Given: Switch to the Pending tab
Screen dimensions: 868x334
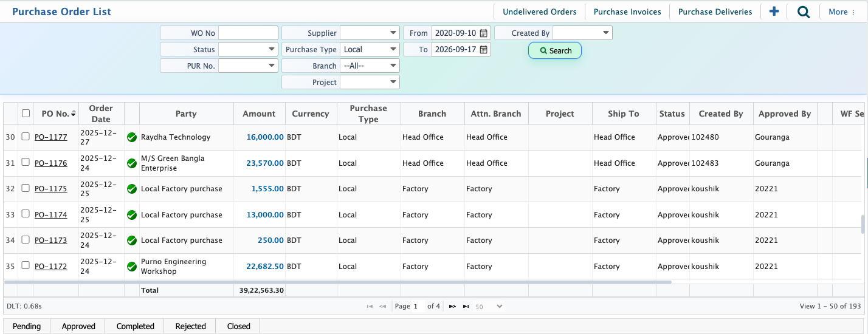Looking at the screenshot, I should tap(27, 326).
